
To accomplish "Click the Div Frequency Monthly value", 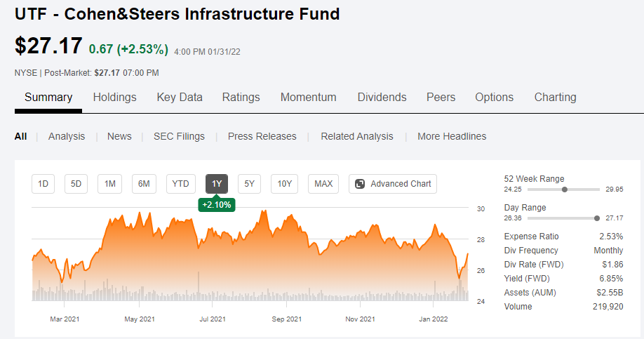I will (x=608, y=251).
